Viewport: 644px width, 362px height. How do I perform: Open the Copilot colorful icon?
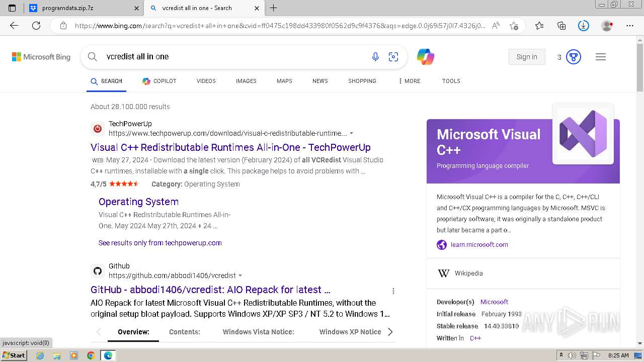point(426,57)
